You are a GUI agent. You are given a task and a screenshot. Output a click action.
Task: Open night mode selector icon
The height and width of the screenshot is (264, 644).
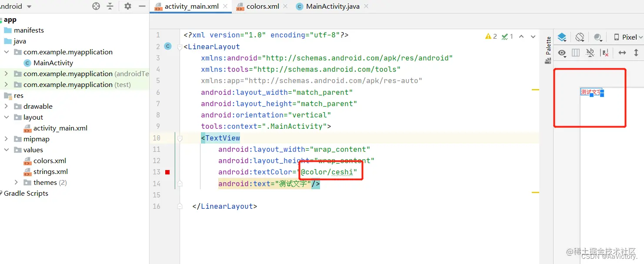coord(598,37)
